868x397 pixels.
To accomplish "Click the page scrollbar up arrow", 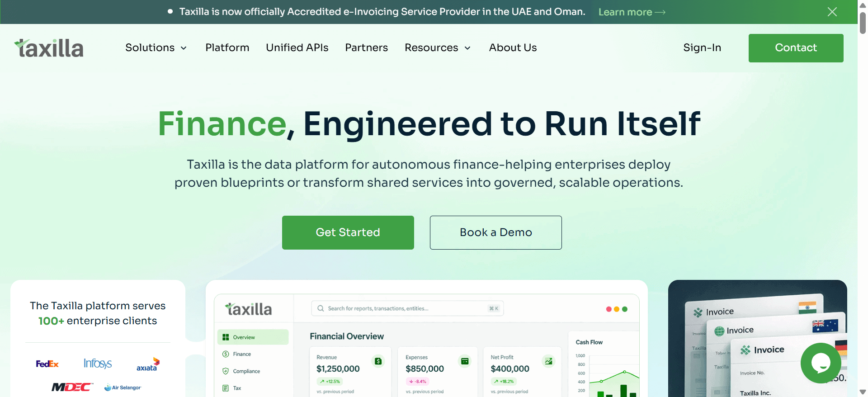I will click(863, 5).
